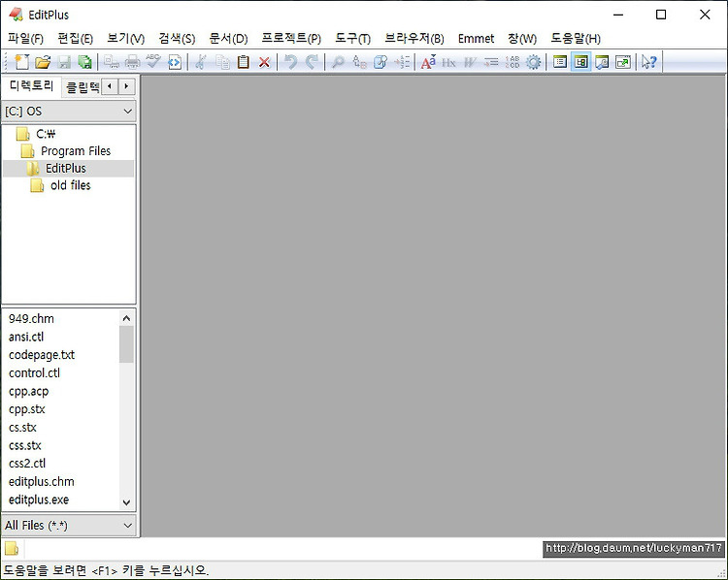Click the folder icon in bottom bar

tap(12, 548)
